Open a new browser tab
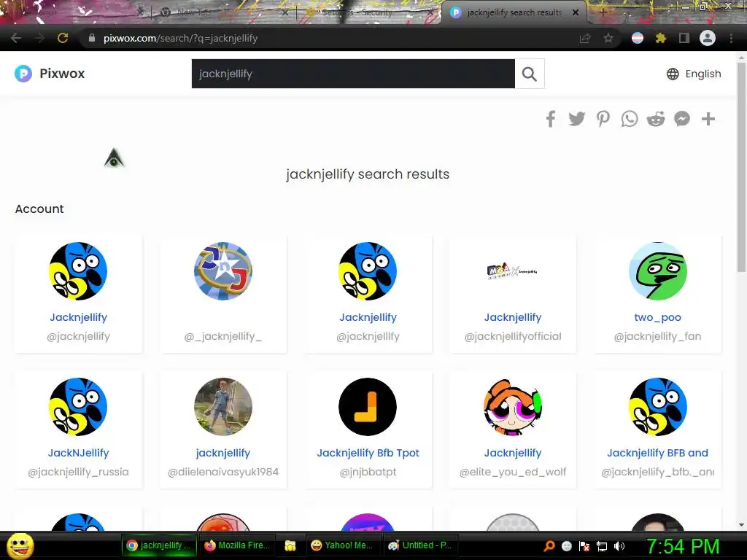This screenshot has width=747, height=560. pyautogui.click(x=603, y=12)
